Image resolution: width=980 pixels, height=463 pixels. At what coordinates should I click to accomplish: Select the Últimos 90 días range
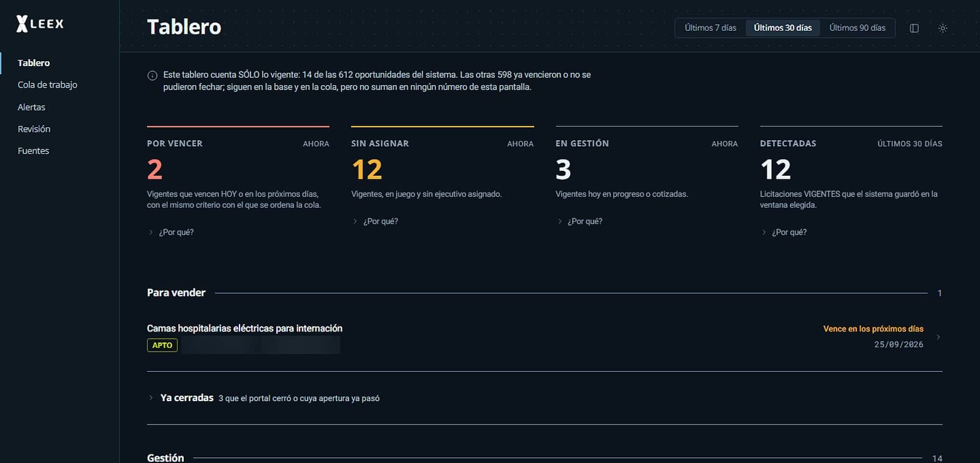[858, 28]
